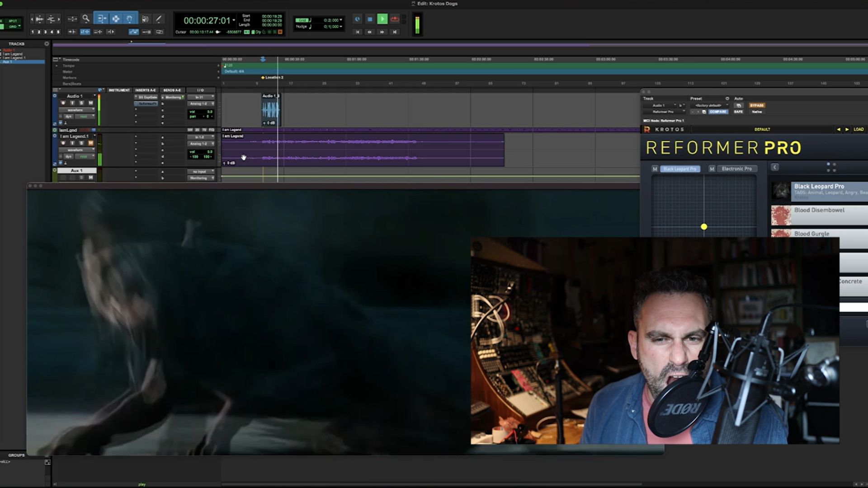
Task: Select the Trim tool in toolbar
Action: point(101,19)
